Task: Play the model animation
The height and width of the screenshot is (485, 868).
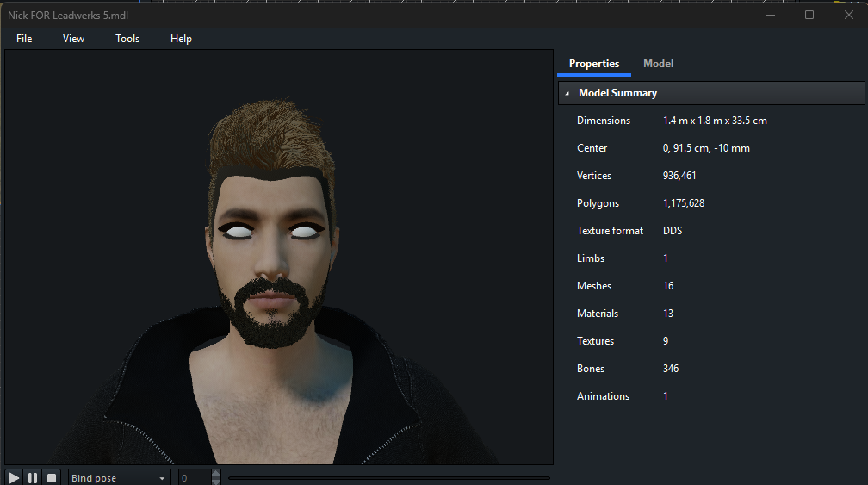Action: (14, 477)
